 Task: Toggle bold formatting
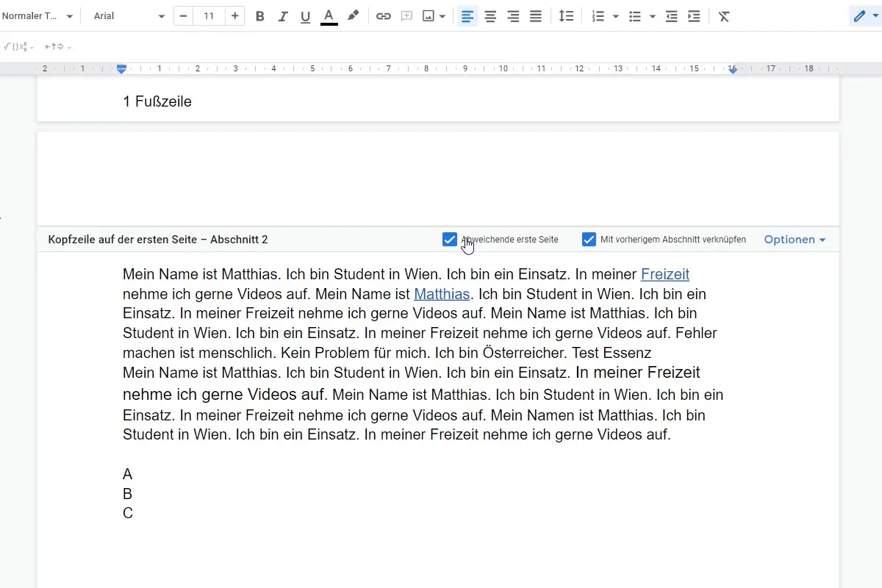click(259, 16)
